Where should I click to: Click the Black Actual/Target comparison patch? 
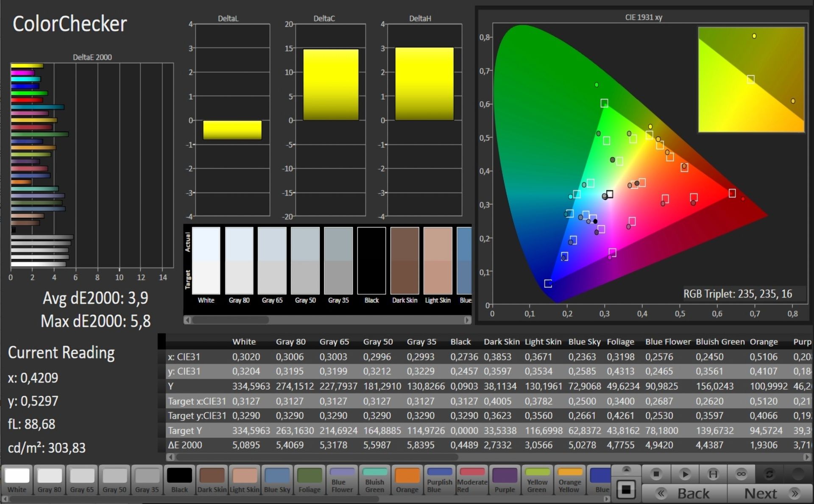(371, 261)
